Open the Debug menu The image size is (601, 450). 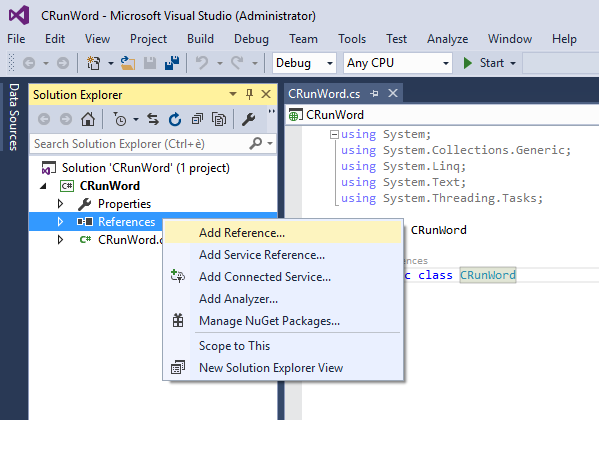(x=251, y=39)
